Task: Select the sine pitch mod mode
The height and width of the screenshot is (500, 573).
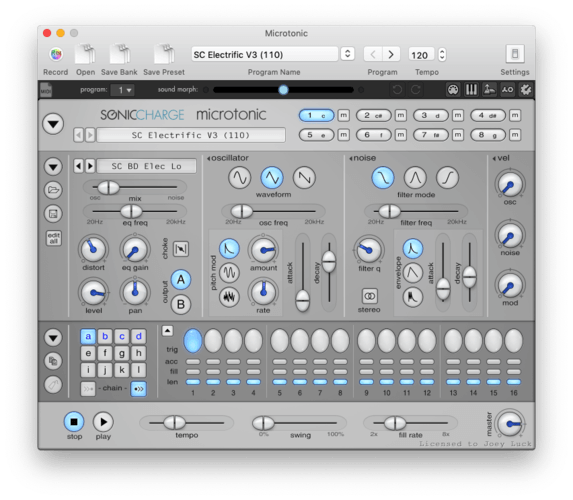Action: [x=229, y=273]
